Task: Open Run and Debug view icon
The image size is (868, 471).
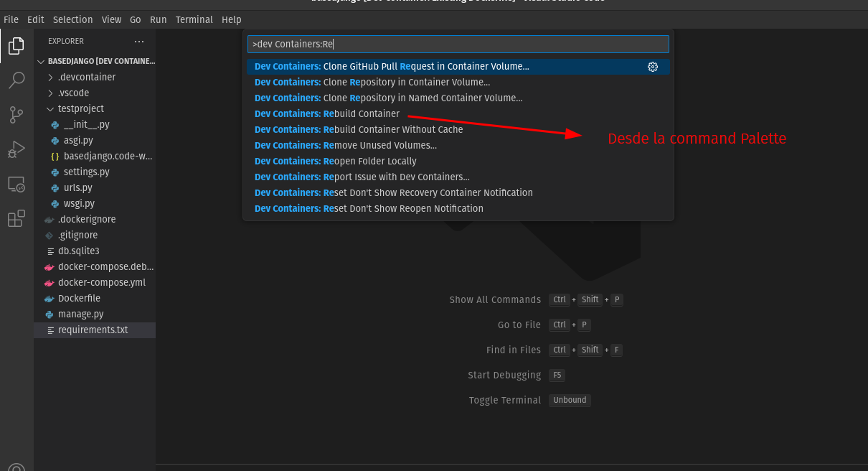Action: [16, 149]
